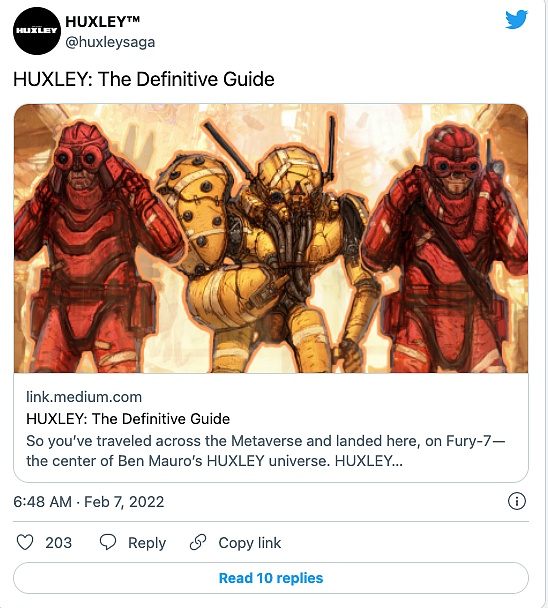Select the Copy link text

250,542
